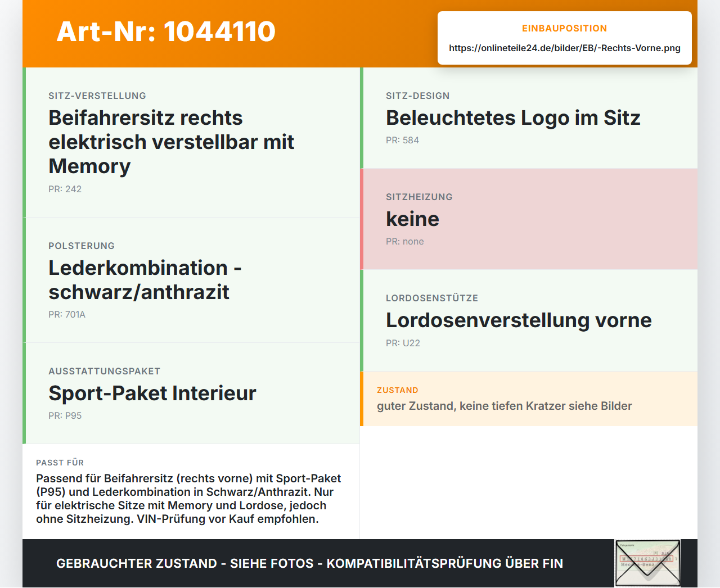Click the 'PR: U22' code
This screenshot has height=588, width=720.
pos(403,343)
